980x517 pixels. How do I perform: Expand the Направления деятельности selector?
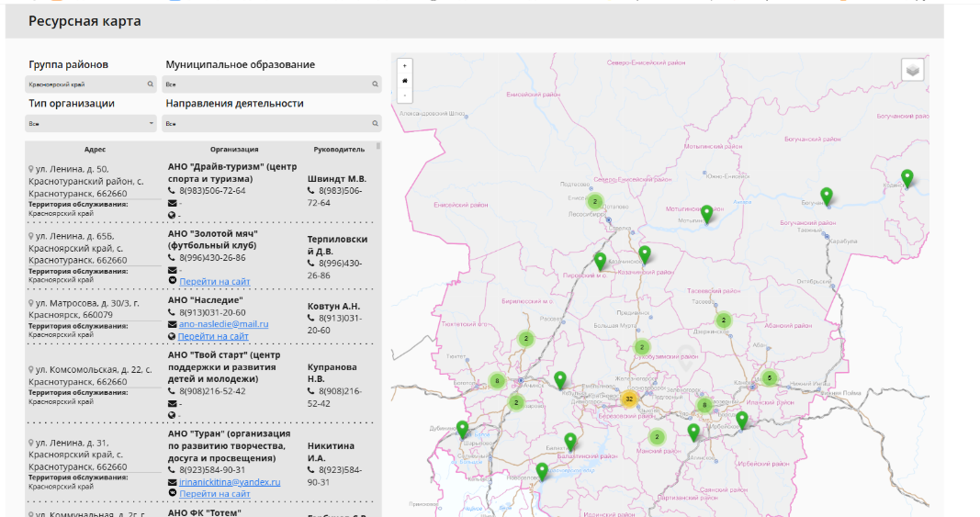(x=271, y=123)
